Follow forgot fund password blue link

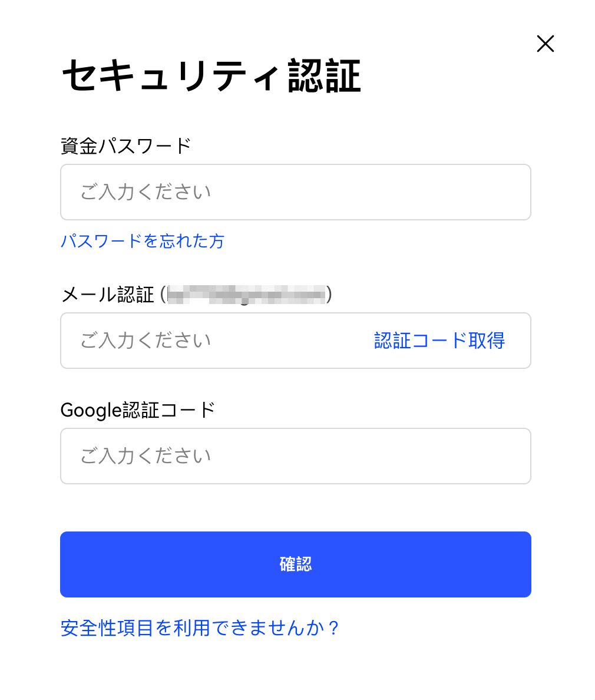(x=143, y=241)
